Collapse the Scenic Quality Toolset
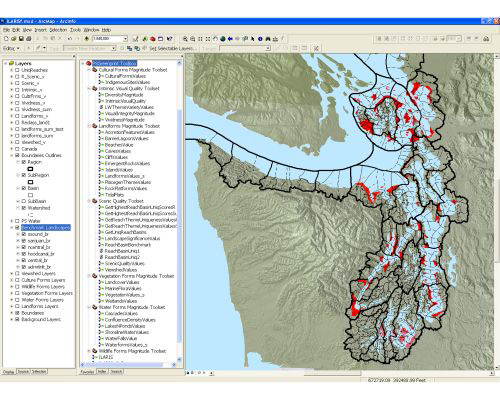 (89, 201)
